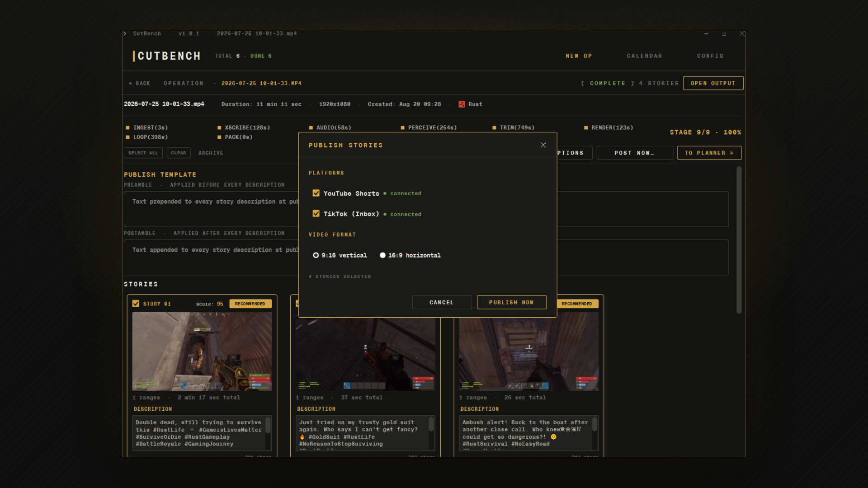The width and height of the screenshot is (868, 488).
Task: Open the Config section
Action: point(710,56)
